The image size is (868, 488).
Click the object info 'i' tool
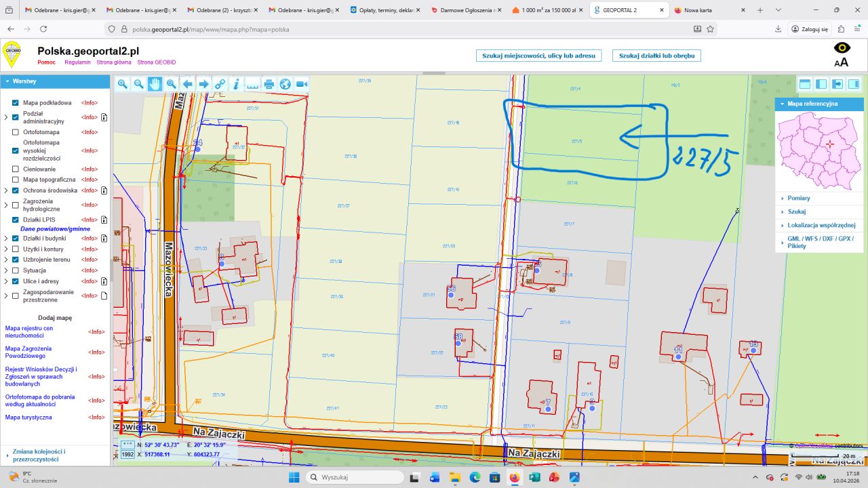coord(236,84)
